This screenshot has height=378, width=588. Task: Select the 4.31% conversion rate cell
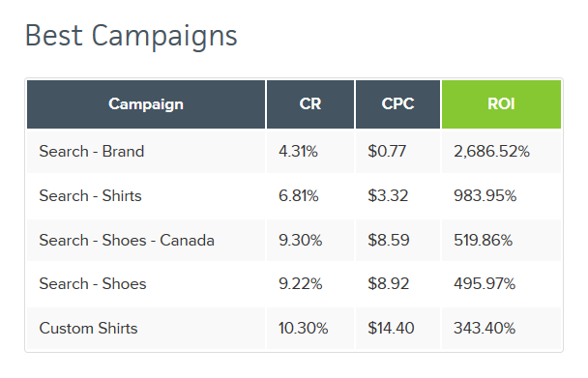[310, 152]
